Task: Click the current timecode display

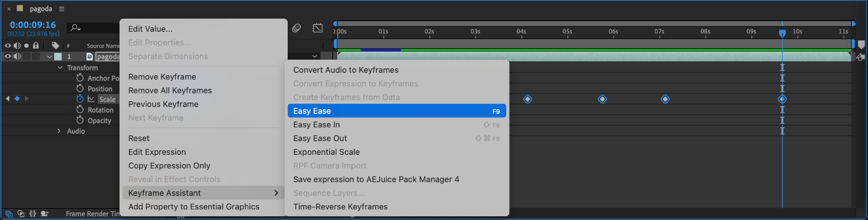Action: [33, 25]
